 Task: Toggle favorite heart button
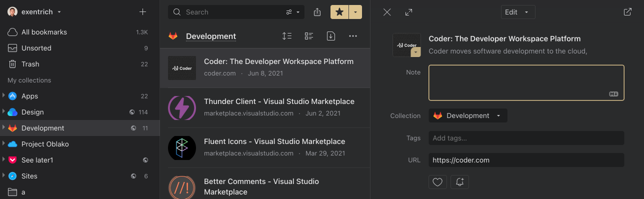(437, 182)
